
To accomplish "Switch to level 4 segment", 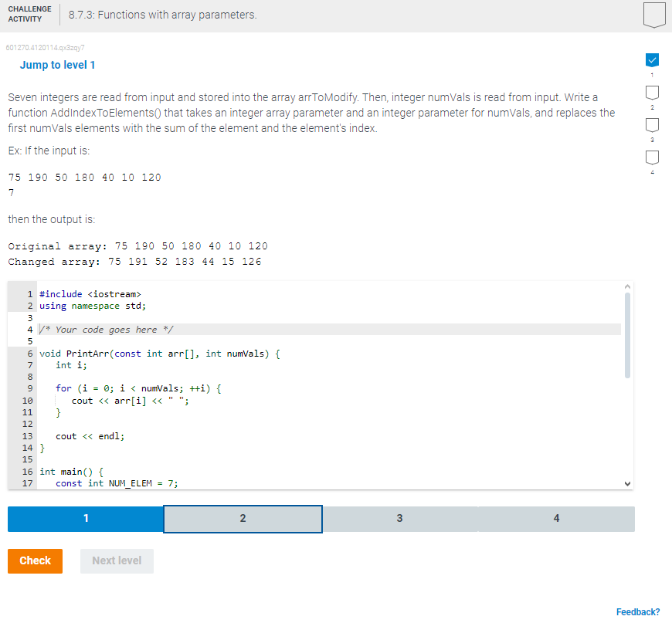I will (556, 519).
